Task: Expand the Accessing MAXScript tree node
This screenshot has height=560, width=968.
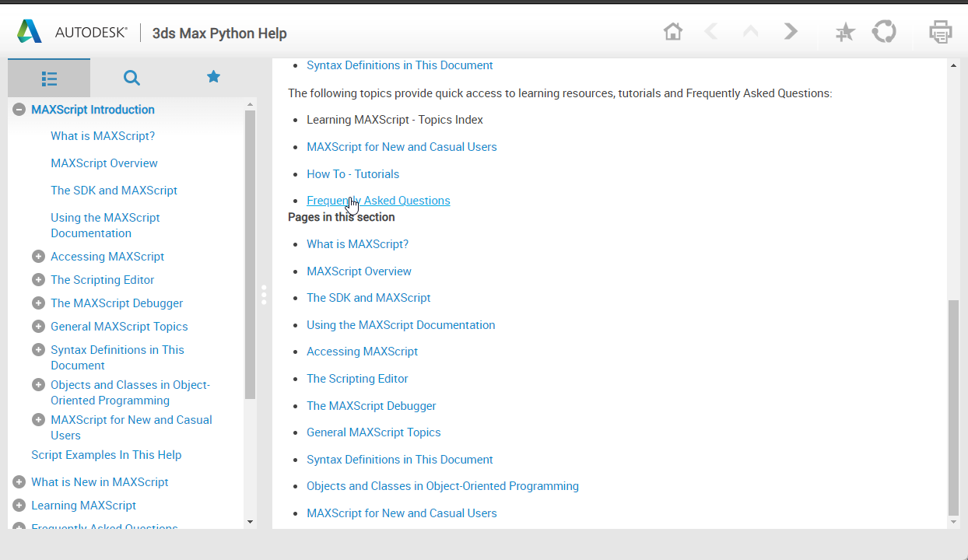Action: (38, 257)
